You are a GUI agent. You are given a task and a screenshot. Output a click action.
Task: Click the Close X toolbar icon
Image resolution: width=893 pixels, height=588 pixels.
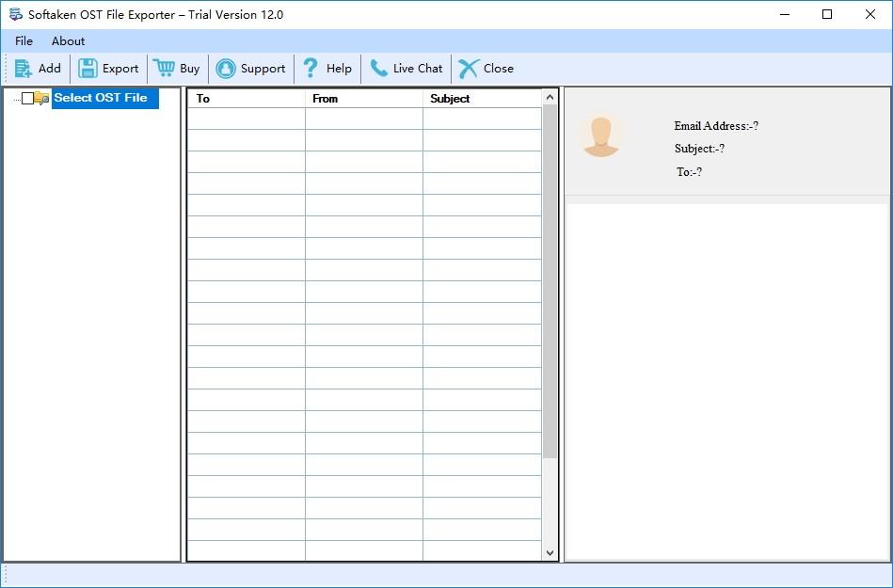(468, 69)
